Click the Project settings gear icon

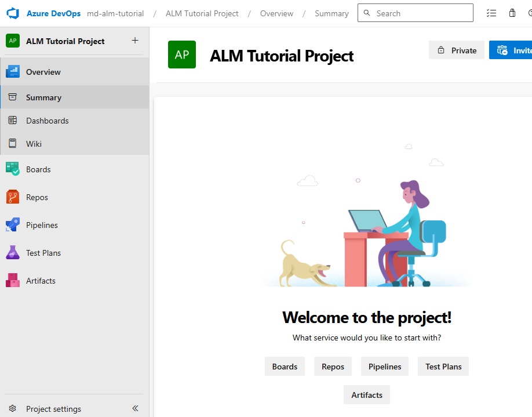point(13,408)
